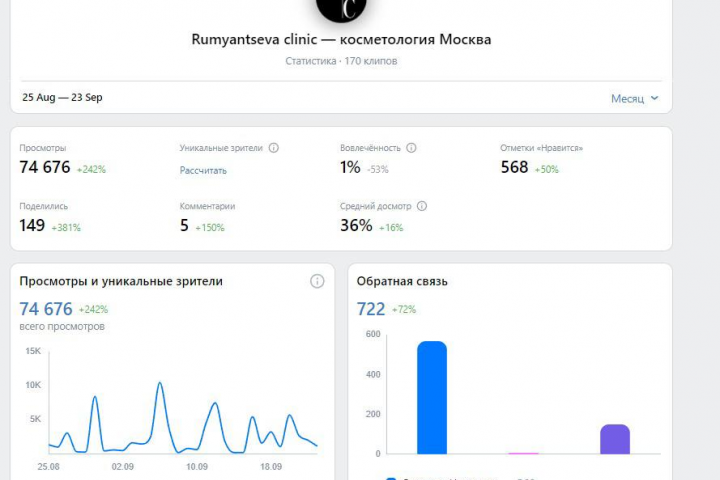Select the 25 Aug — 23 Sep date range
The image size is (720, 480).
pyautogui.click(x=62, y=97)
